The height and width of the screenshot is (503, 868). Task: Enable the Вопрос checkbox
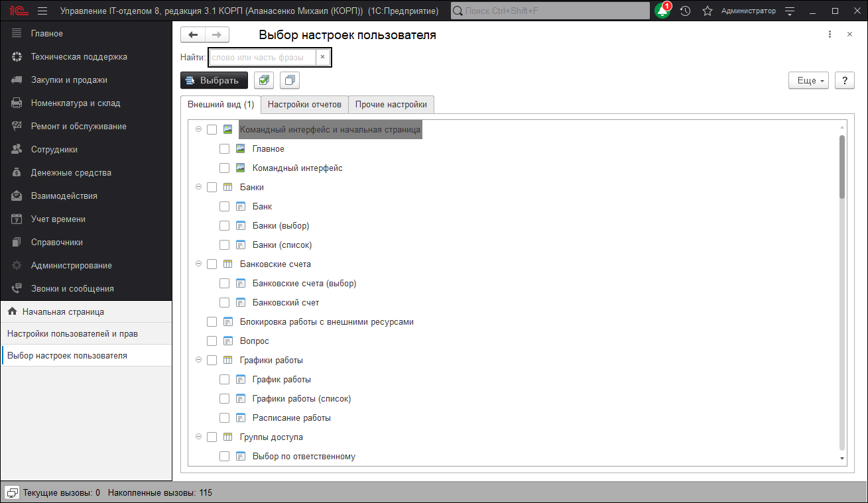(x=212, y=341)
